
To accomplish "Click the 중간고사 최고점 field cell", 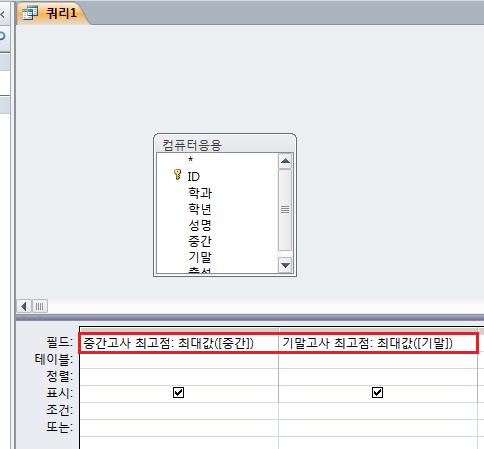I will point(179,343).
